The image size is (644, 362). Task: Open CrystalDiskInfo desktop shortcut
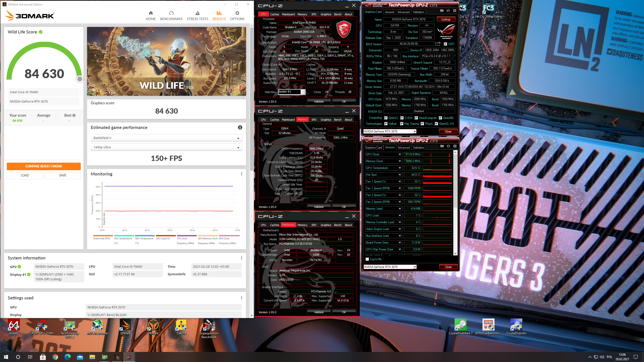516,327
